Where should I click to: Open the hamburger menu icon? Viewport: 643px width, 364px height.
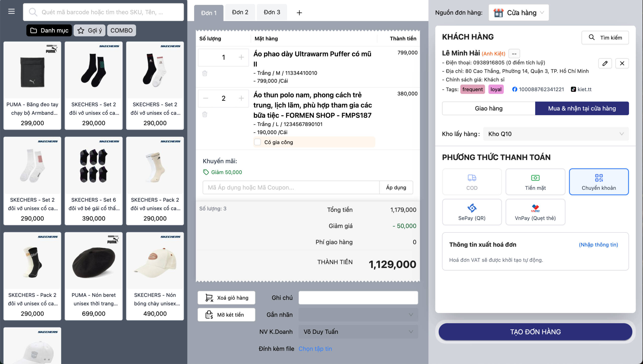pyautogui.click(x=11, y=12)
